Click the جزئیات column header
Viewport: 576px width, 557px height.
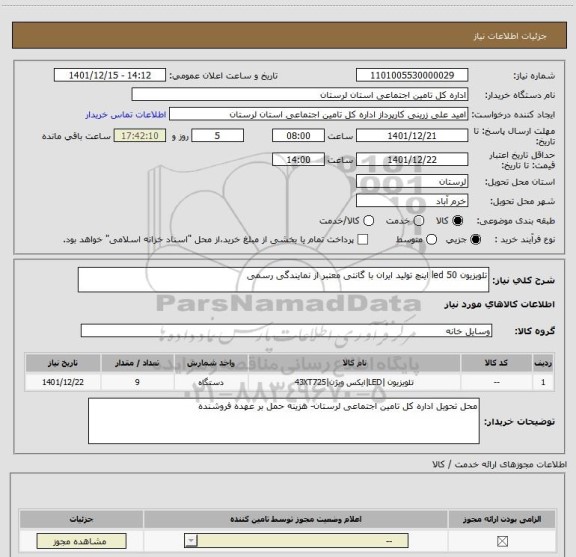pos(81,519)
